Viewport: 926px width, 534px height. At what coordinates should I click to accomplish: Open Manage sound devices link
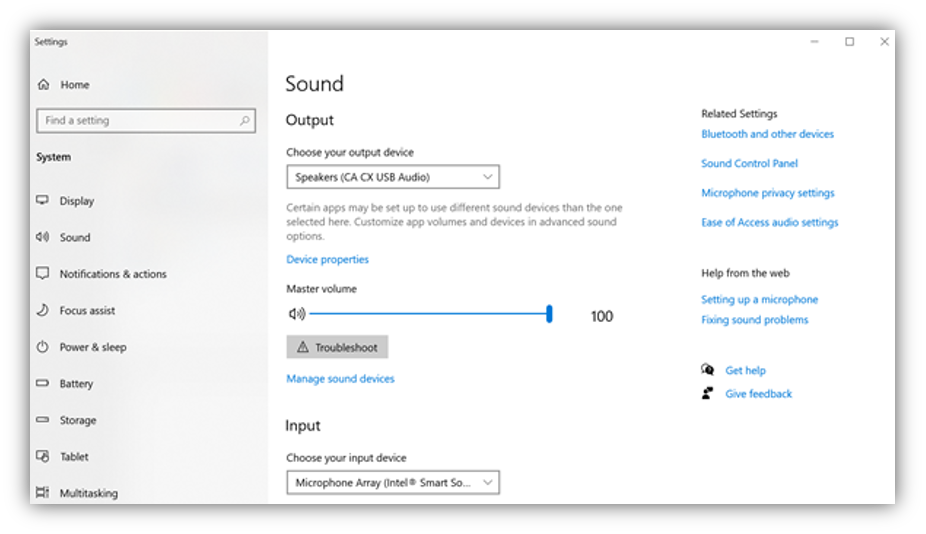click(x=340, y=379)
